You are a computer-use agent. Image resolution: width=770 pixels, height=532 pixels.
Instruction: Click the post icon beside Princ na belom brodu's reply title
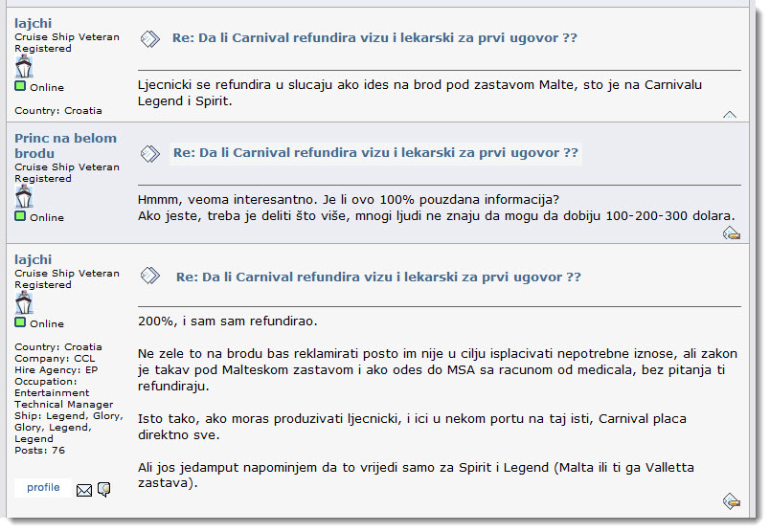click(149, 154)
